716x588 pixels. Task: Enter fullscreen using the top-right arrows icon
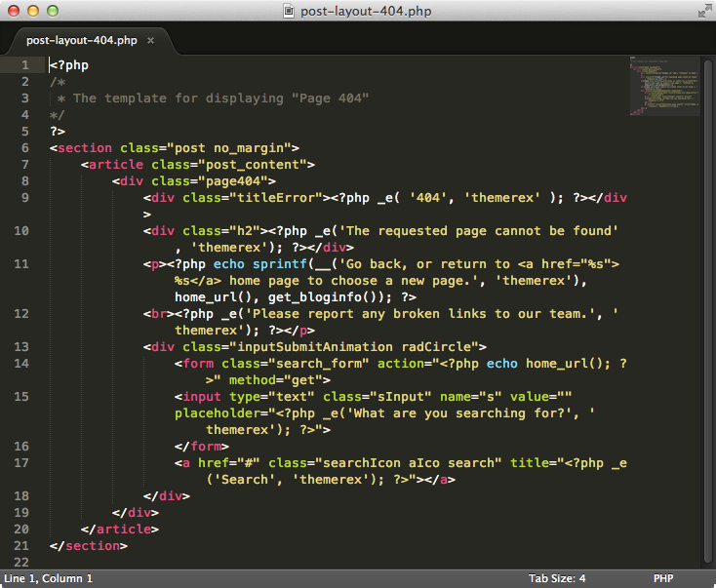[x=703, y=11]
